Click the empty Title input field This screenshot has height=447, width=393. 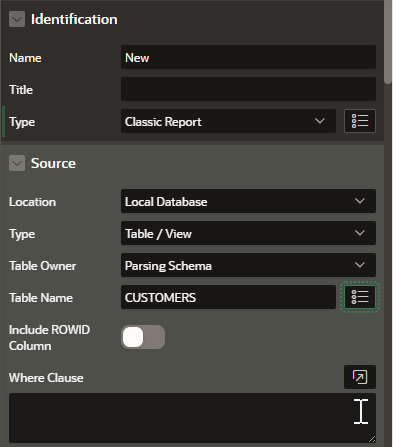pyautogui.click(x=248, y=89)
